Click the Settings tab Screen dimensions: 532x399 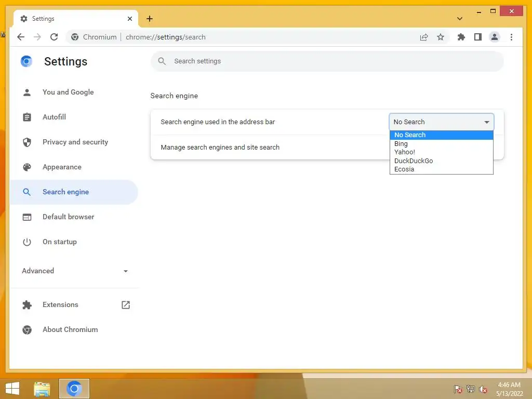click(x=76, y=19)
